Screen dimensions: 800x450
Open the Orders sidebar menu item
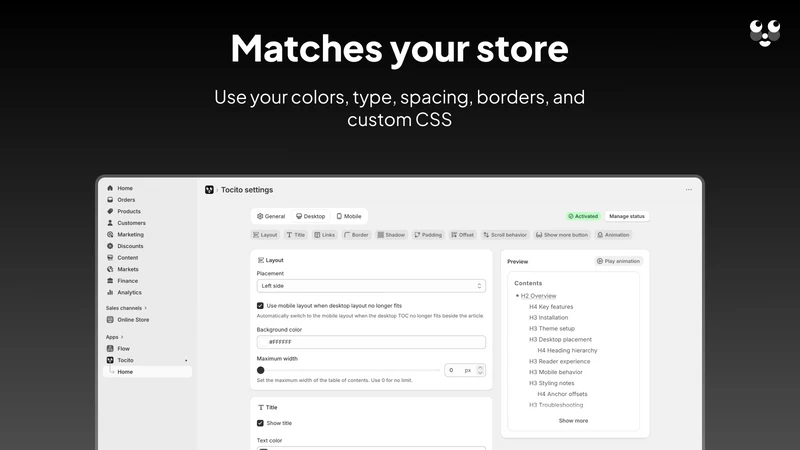click(x=147, y=199)
